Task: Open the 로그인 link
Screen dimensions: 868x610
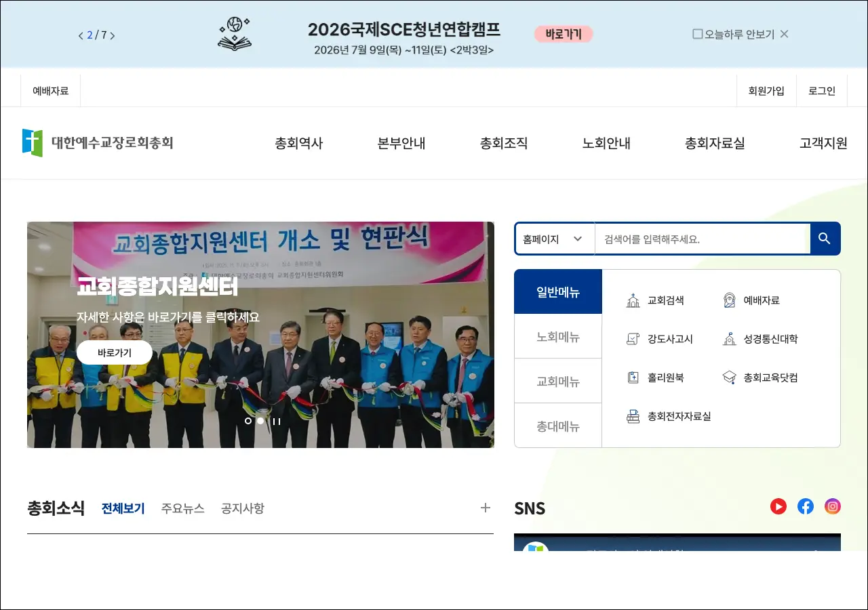Action: click(x=822, y=91)
